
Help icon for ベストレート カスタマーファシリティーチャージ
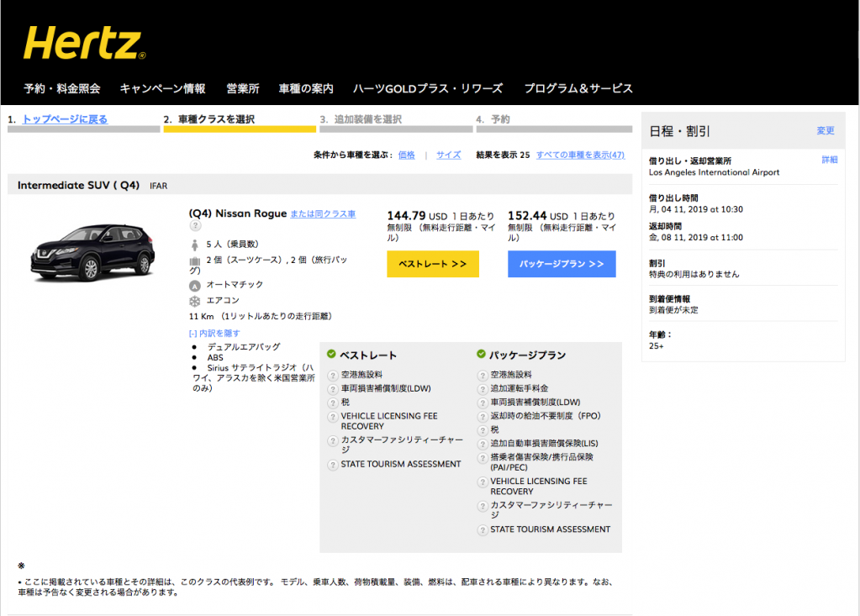[x=332, y=440]
